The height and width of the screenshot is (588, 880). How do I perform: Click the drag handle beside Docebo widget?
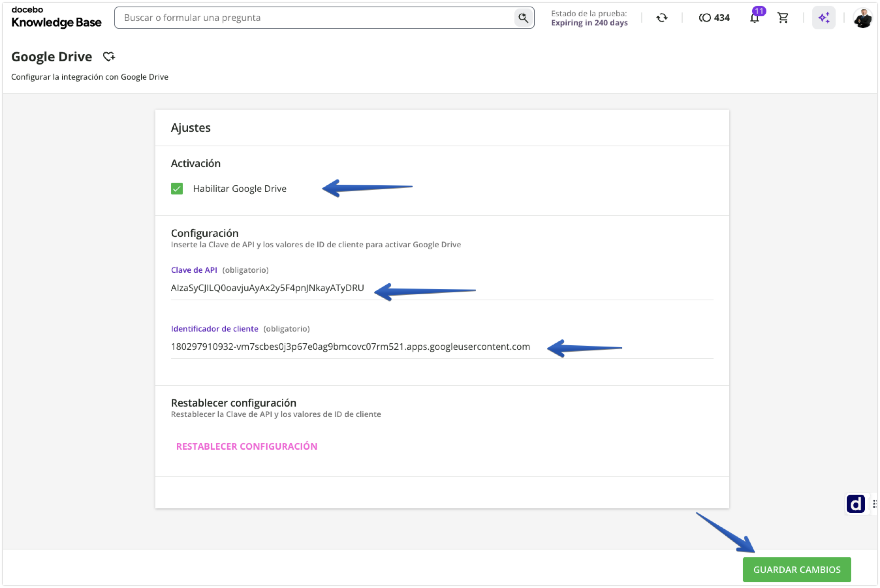click(874, 503)
